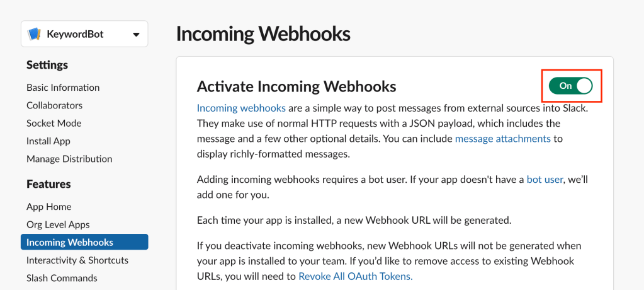The height and width of the screenshot is (290, 644).
Task: Click the dropdown arrow beside KeywordBot
Action: pyautogui.click(x=136, y=35)
